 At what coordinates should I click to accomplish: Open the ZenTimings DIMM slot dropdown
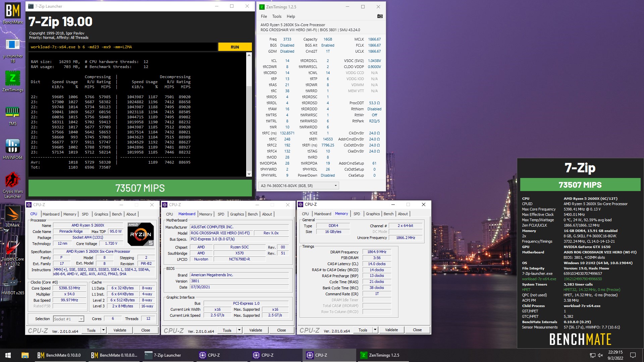299,186
